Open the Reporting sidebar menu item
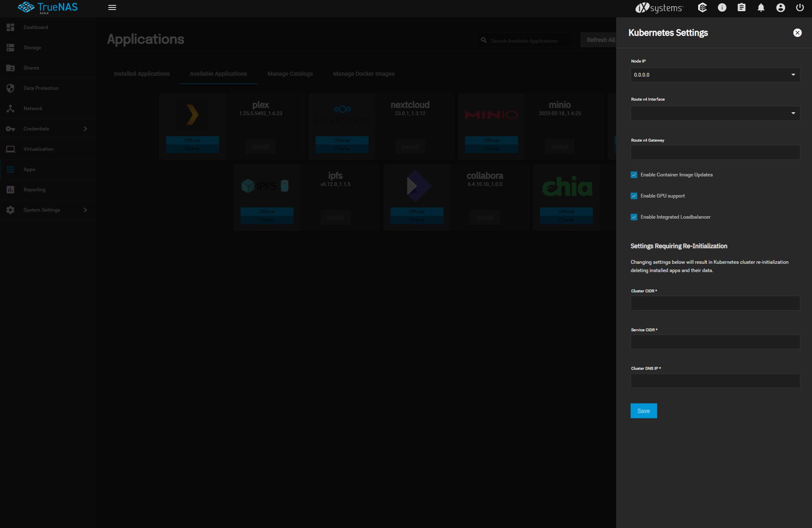This screenshot has height=528, width=812. [x=34, y=190]
